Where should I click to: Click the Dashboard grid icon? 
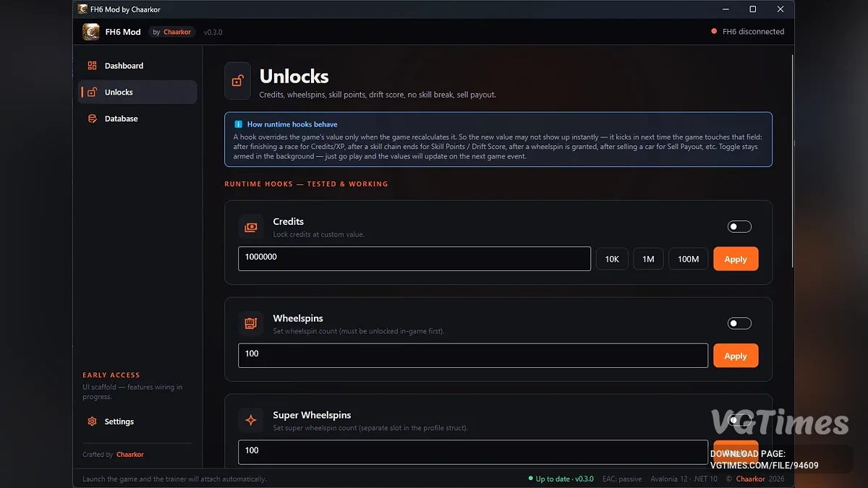coord(92,66)
